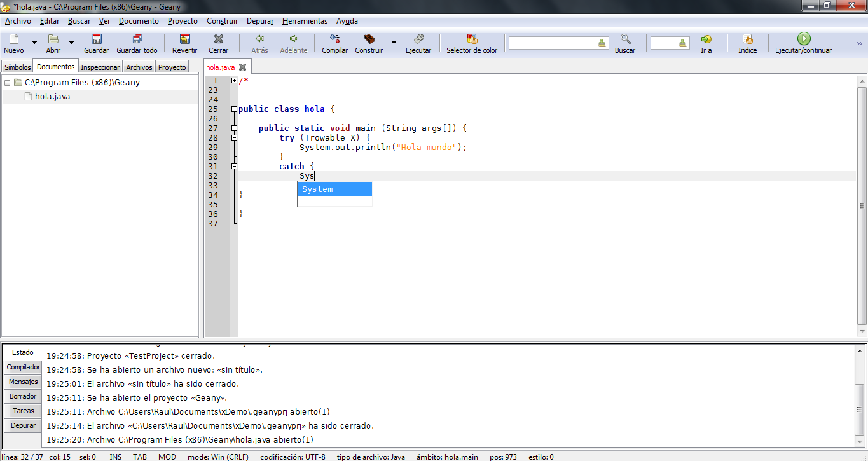Open the Ayuda menu
Viewport: 868px width, 461px height.
(x=347, y=21)
